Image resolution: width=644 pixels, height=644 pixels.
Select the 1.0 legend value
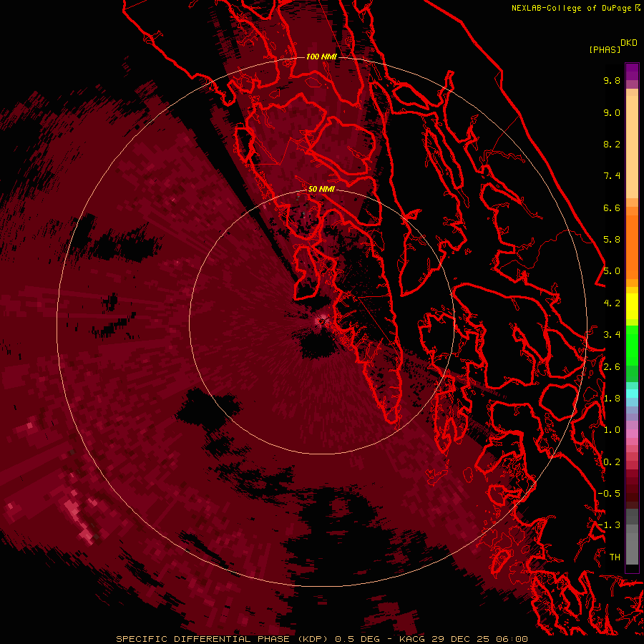click(612, 430)
